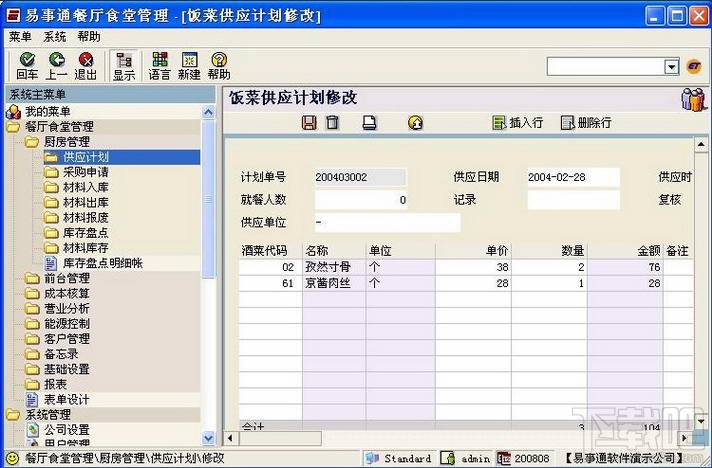Click the 供应单位 input field
712x468 pixels.
click(x=387, y=222)
